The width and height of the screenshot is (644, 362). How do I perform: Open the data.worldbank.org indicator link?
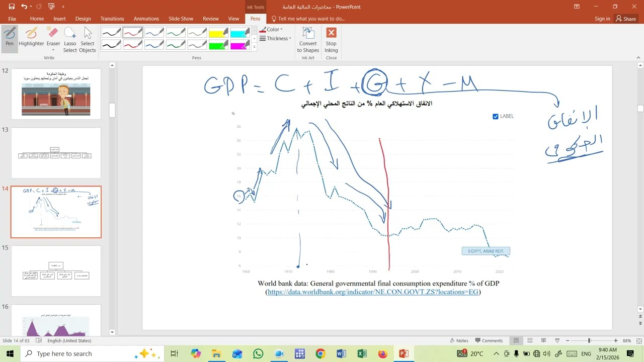coord(373,292)
